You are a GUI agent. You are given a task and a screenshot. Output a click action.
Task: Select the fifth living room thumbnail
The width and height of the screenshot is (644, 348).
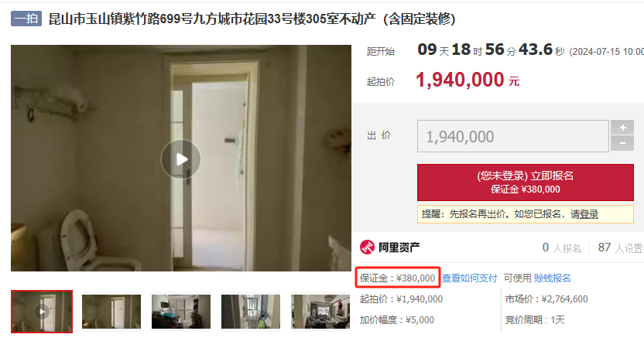click(x=320, y=312)
